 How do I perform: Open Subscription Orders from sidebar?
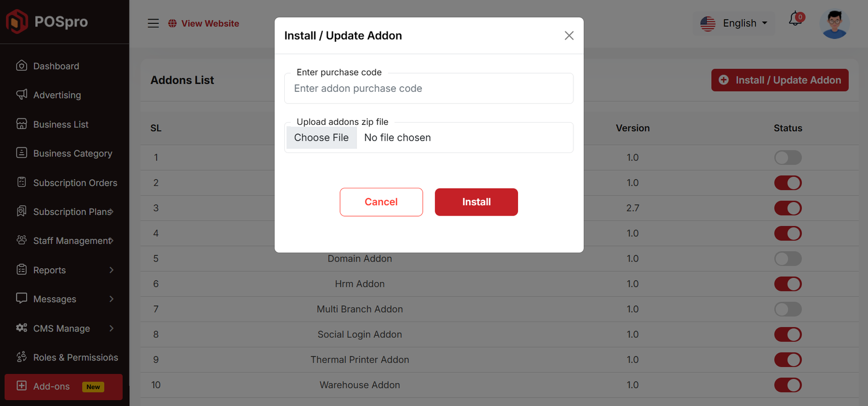(75, 183)
